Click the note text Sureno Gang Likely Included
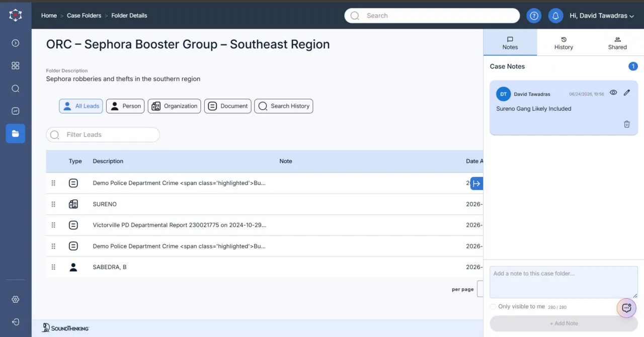 coord(534,109)
